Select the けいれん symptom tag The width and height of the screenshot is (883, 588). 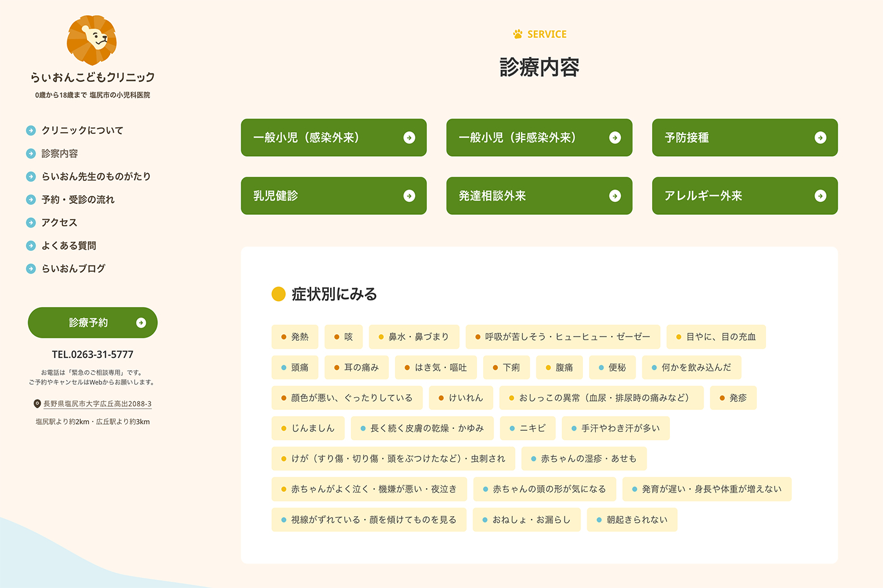(460, 398)
